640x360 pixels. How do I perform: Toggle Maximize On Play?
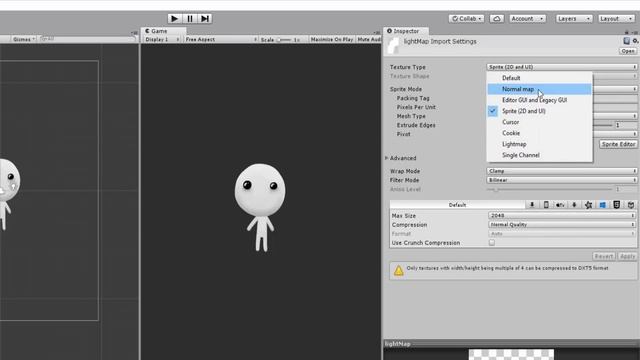point(332,40)
